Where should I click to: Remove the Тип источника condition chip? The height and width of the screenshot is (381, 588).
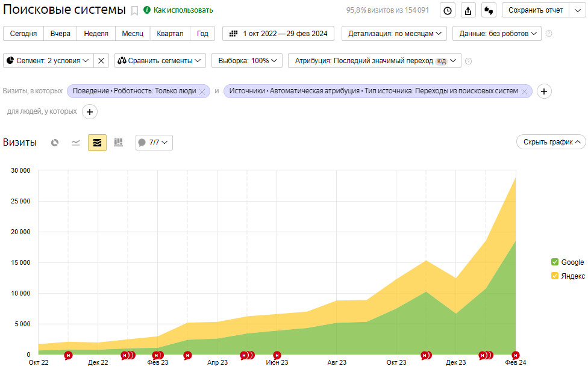(525, 91)
